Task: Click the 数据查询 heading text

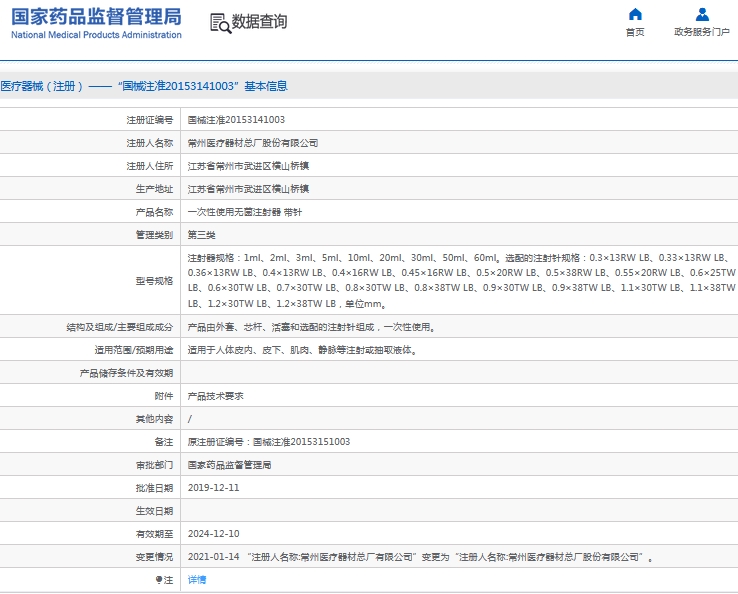Action: tap(259, 22)
